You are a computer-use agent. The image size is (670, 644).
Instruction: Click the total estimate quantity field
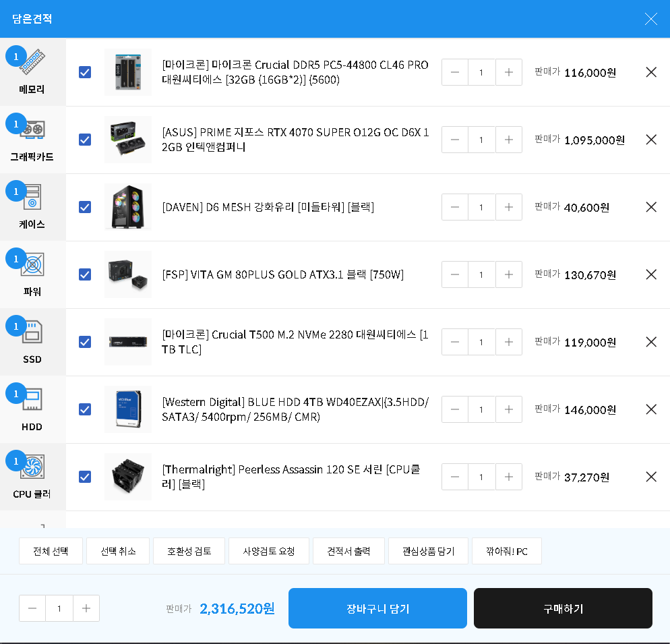tap(59, 608)
